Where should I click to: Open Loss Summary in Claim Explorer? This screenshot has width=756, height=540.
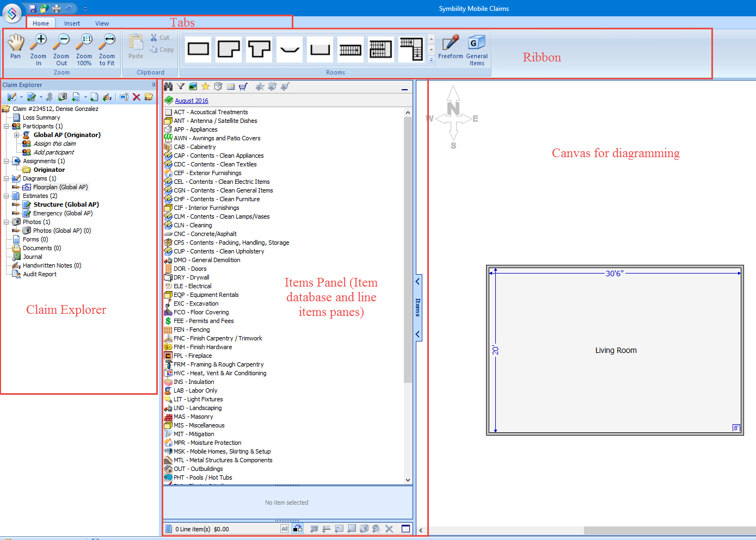pyautogui.click(x=41, y=117)
